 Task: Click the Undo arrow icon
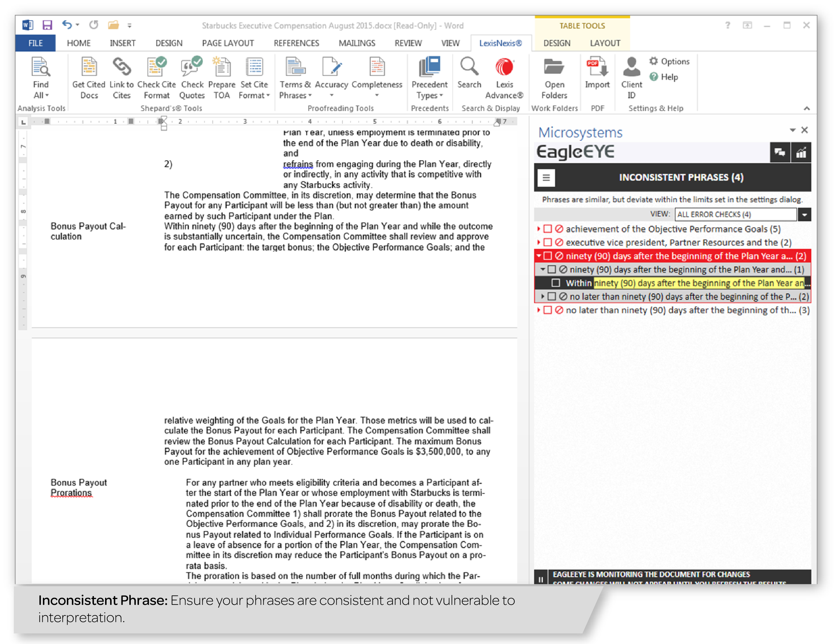pos(67,25)
